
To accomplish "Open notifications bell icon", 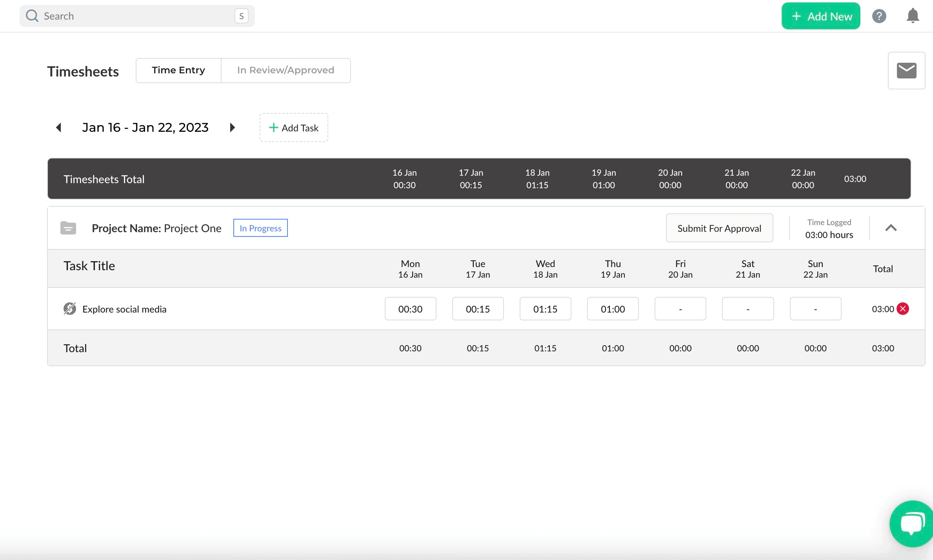I will click(913, 16).
